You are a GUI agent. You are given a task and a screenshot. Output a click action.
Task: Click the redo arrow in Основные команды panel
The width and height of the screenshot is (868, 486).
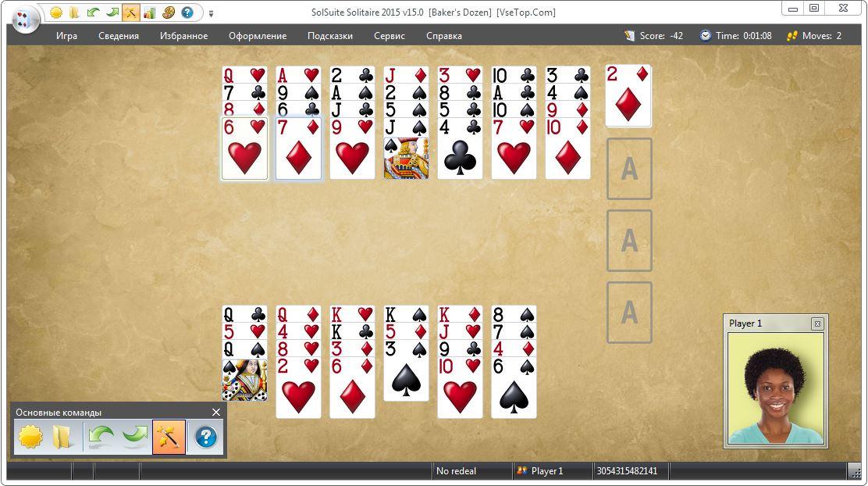tap(134, 438)
